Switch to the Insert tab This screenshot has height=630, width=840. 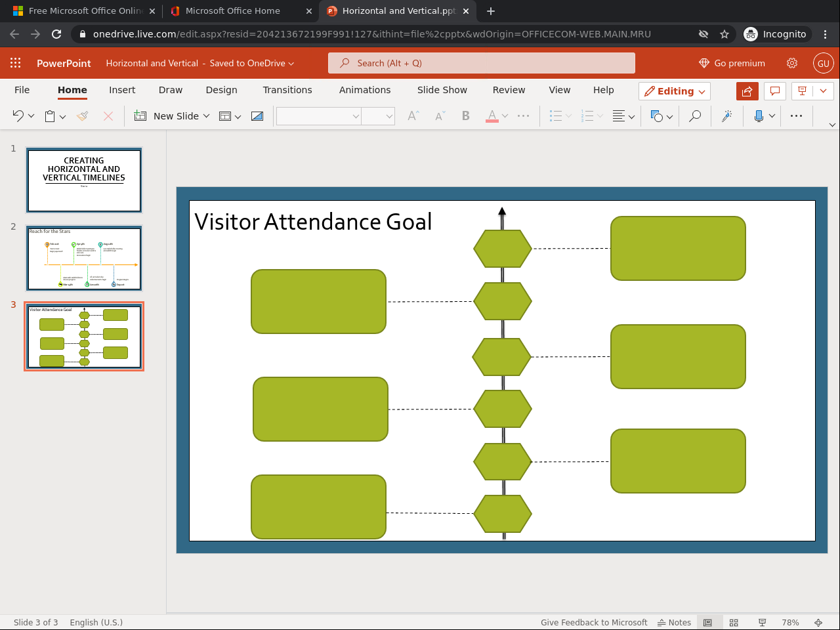[x=122, y=90]
